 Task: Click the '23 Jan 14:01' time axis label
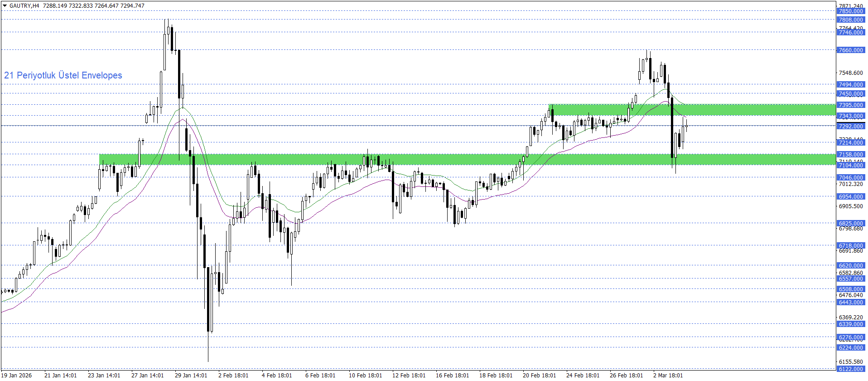pos(104,375)
